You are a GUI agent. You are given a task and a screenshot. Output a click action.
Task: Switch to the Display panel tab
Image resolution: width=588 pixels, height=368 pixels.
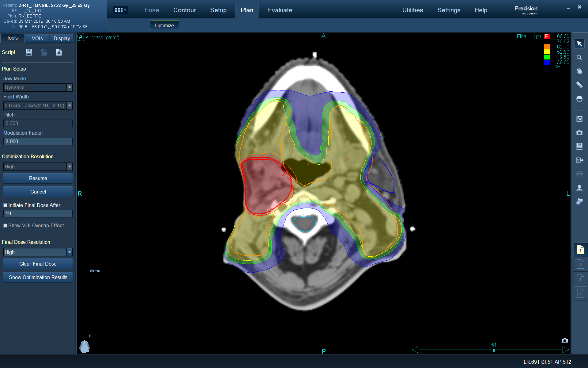tap(62, 38)
